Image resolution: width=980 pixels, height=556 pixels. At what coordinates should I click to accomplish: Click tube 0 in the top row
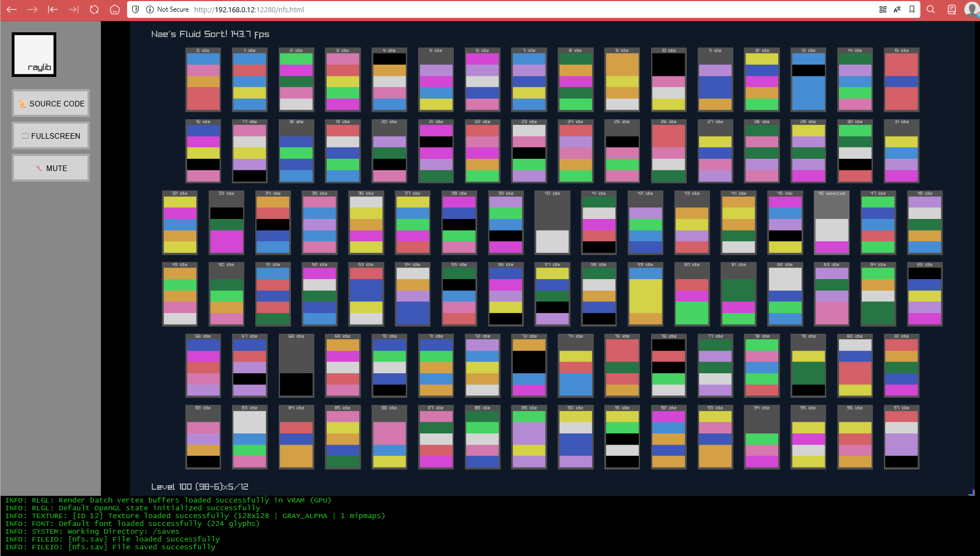(203, 80)
